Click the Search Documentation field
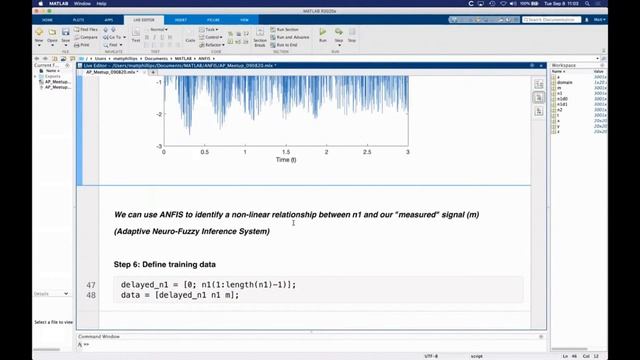Viewport: 640px width, 360px height. [551, 20]
